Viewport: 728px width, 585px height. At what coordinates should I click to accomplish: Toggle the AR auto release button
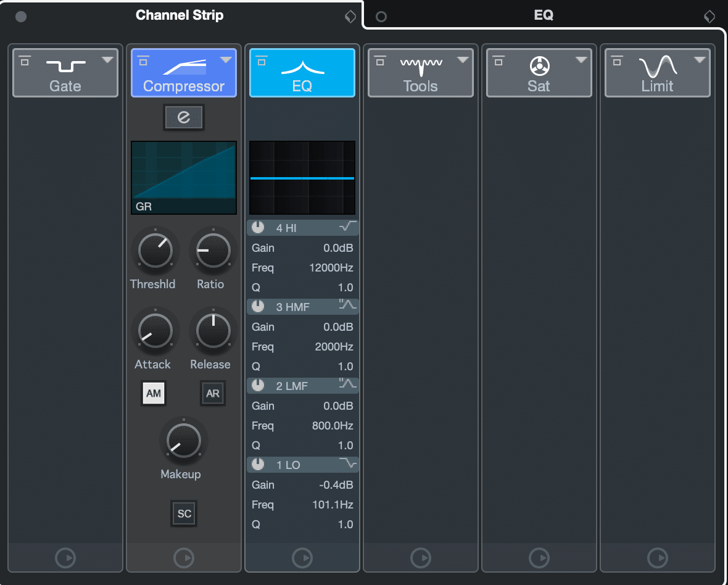tap(213, 394)
